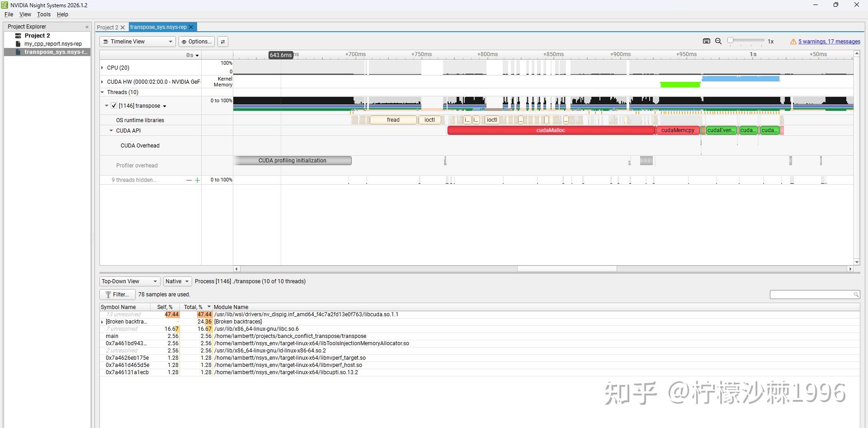
Task: Select the Profiler overhead row
Action: (x=137, y=166)
